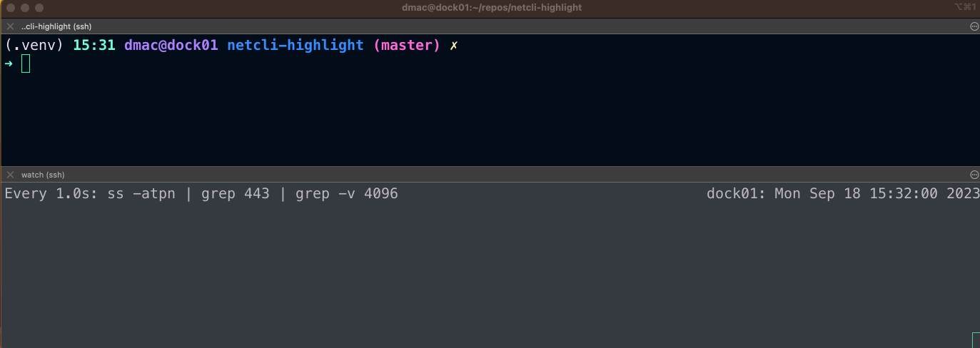980x348 pixels.
Task: Close the watch (ssh) pane
Action: pyautogui.click(x=10, y=175)
